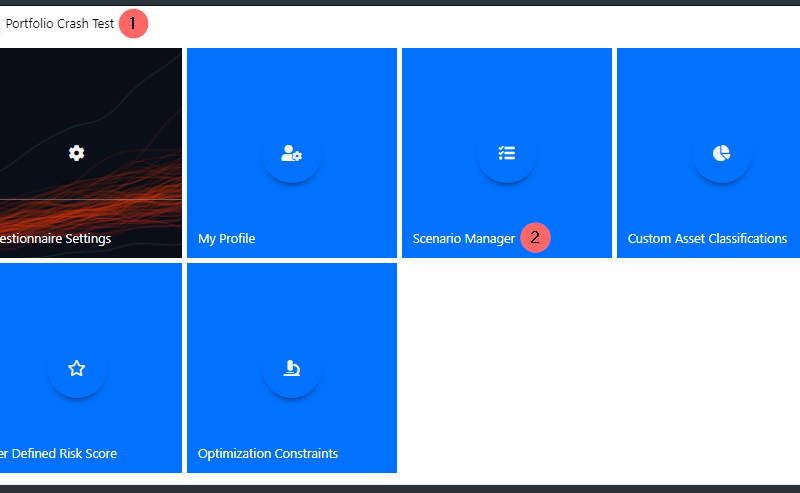
Task: Choose the Optimization Constraints text label
Action: click(x=268, y=454)
